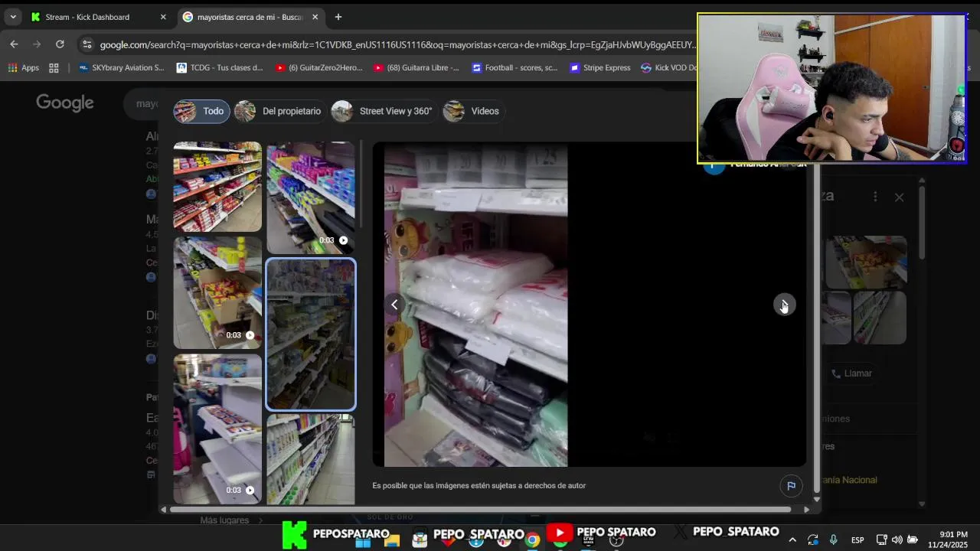Open the Apps shortcut in bookmarks bar
This screenshot has width=980, height=551.
click(23, 67)
